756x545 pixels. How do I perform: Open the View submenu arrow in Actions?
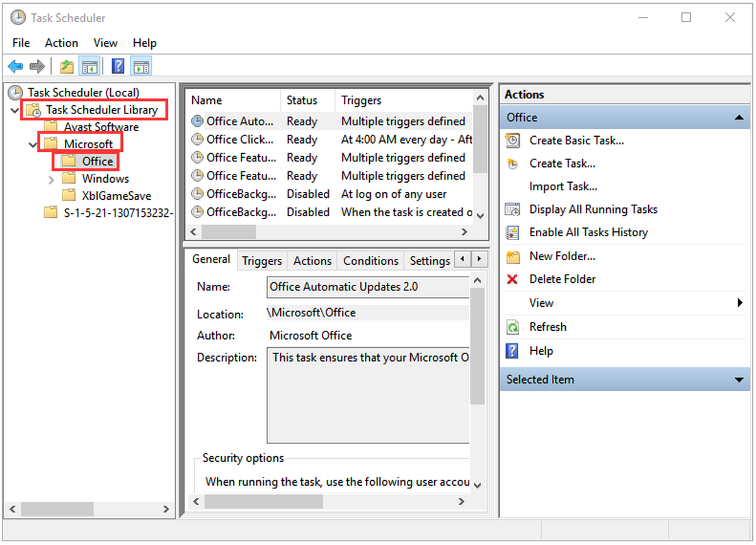pos(740,303)
